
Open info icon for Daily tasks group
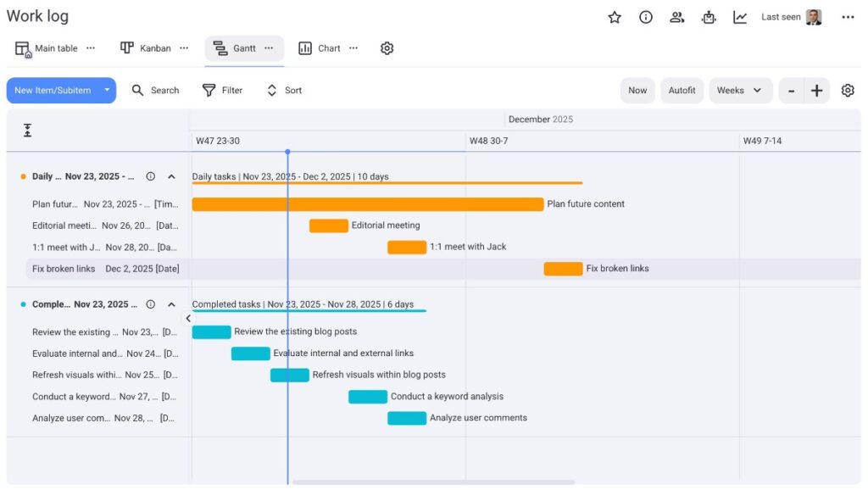[151, 176]
